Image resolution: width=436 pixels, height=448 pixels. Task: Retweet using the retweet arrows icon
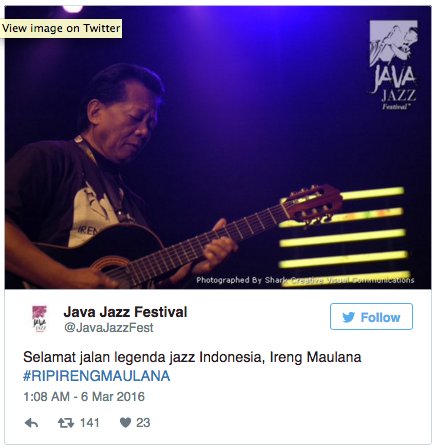(x=66, y=423)
